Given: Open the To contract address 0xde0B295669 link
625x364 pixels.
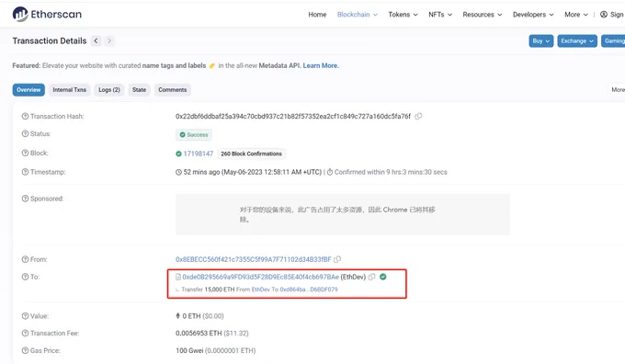Looking at the screenshot, I should 261,277.
